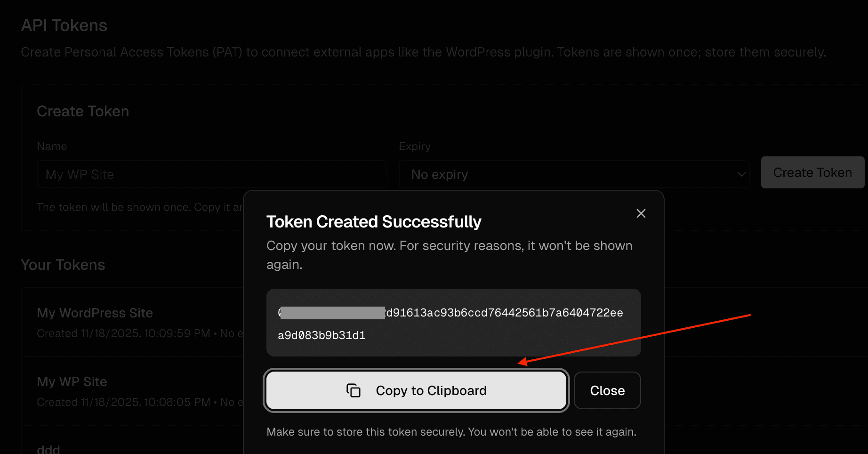Focus the Name input field
The height and width of the screenshot is (454, 868).
(212, 174)
